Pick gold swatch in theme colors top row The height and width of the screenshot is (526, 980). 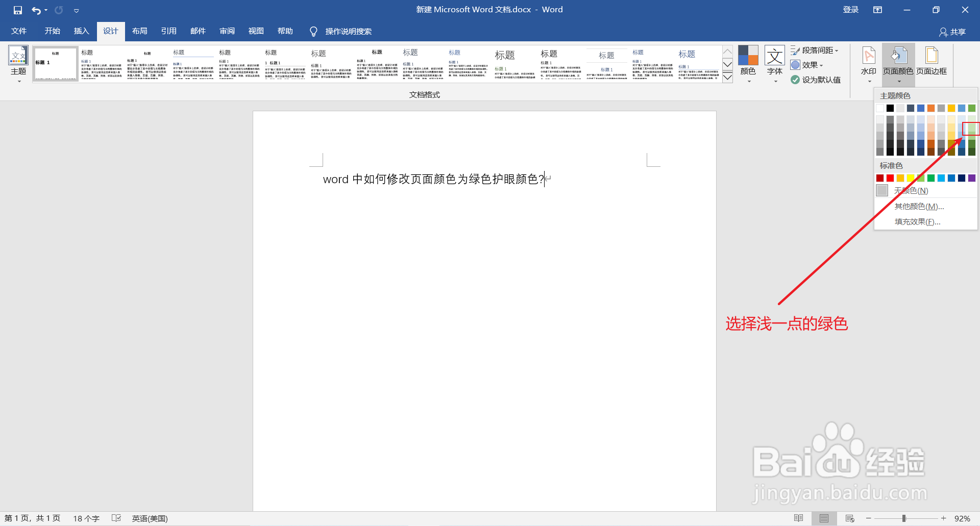pos(951,108)
